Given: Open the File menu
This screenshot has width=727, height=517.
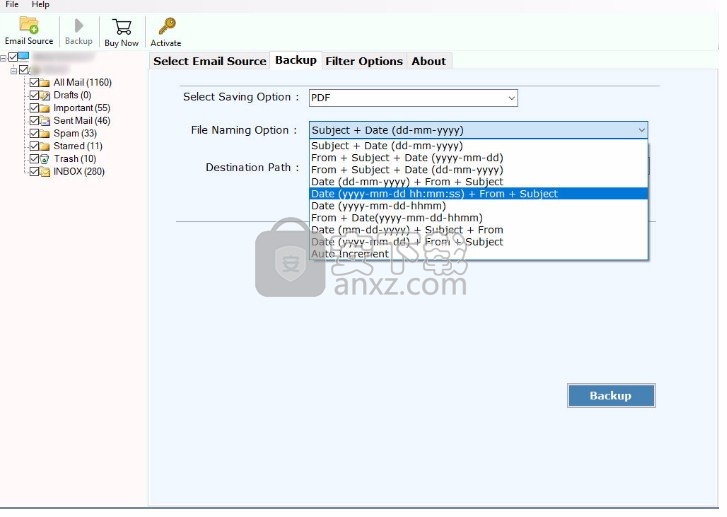Looking at the screenshot, I should (x=12, y=4).
